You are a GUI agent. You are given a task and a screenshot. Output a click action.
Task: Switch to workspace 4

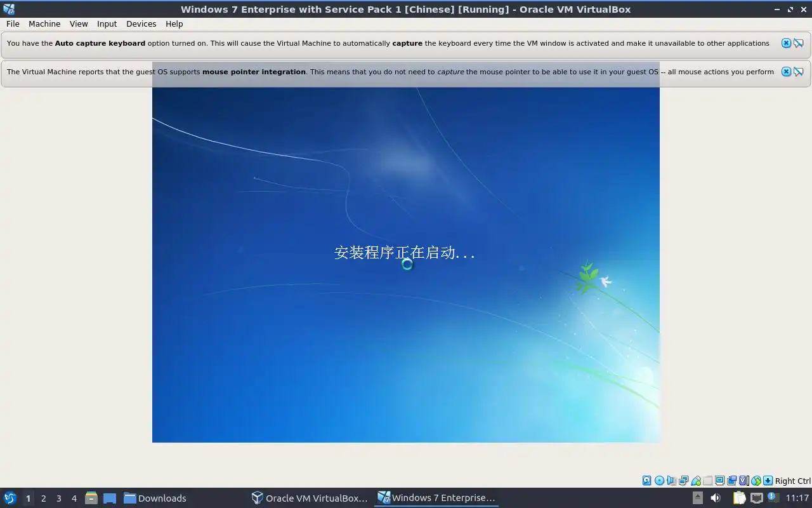coord(74,498)
